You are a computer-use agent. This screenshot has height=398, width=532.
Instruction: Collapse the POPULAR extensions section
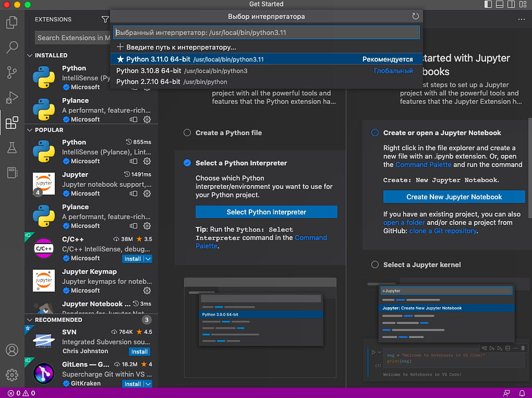pos(30,130)
